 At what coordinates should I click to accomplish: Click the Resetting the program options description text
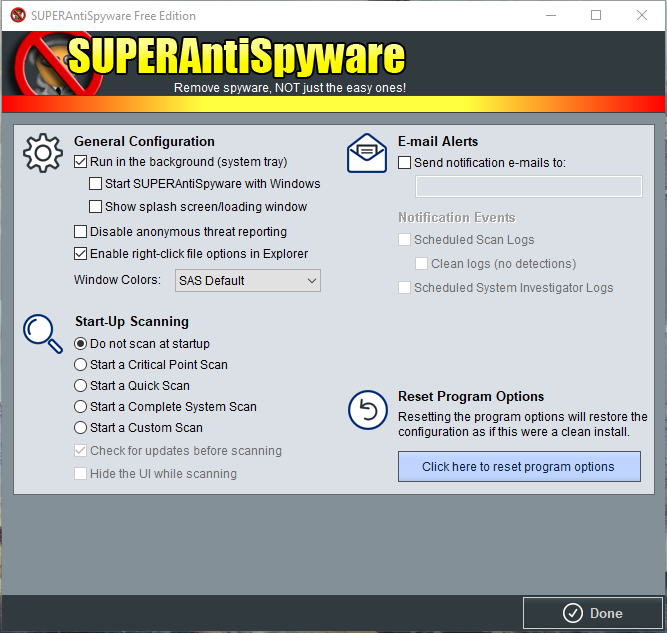coord(523,424)
